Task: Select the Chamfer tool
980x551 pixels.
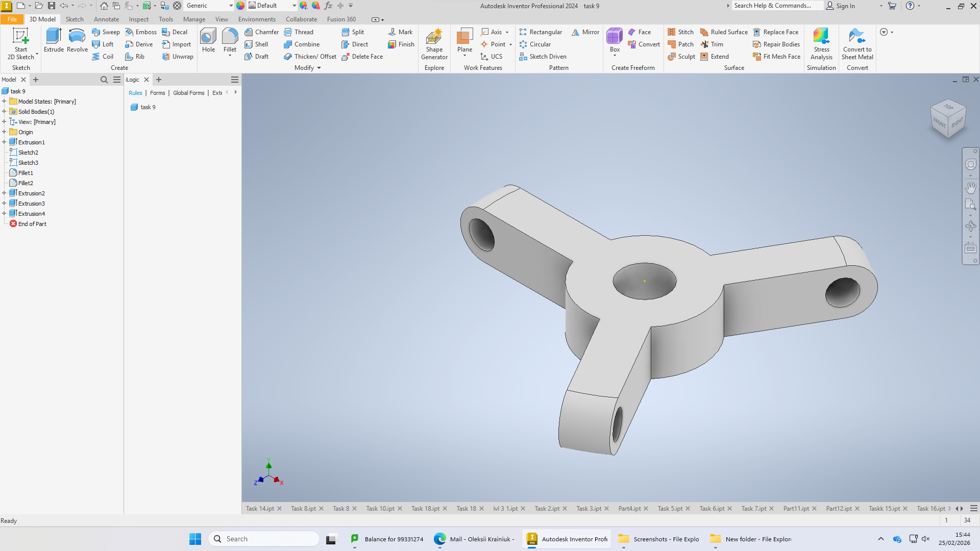Action: pyautogui.click(x=261, y=32)
